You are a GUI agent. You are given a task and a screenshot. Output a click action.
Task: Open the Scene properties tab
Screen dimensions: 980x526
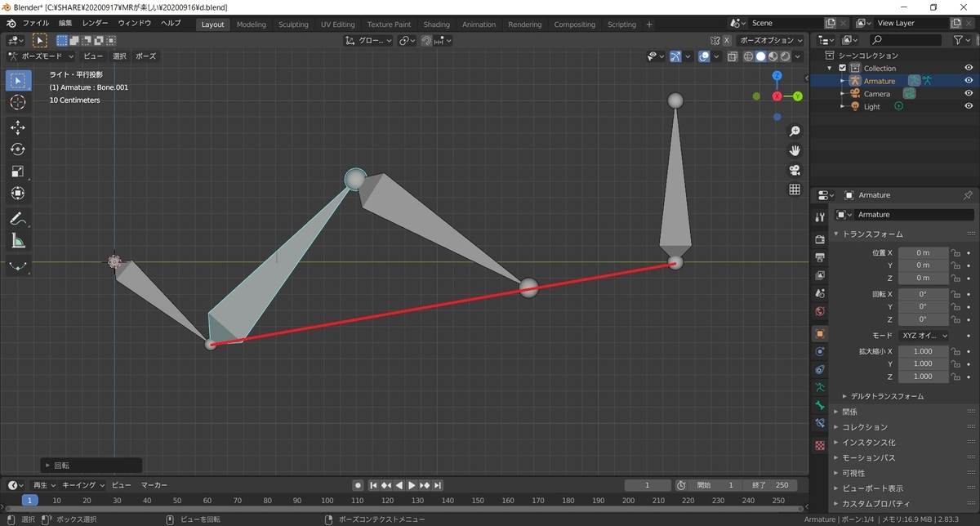coord(820,293)
